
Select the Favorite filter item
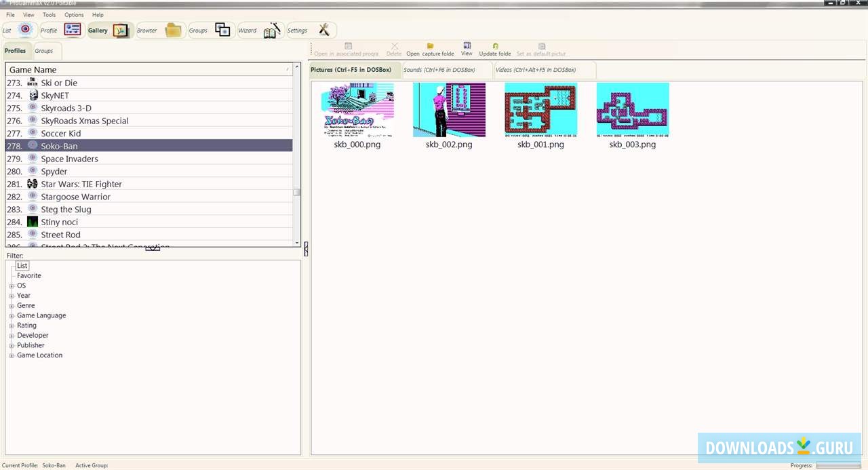[29, 276]
